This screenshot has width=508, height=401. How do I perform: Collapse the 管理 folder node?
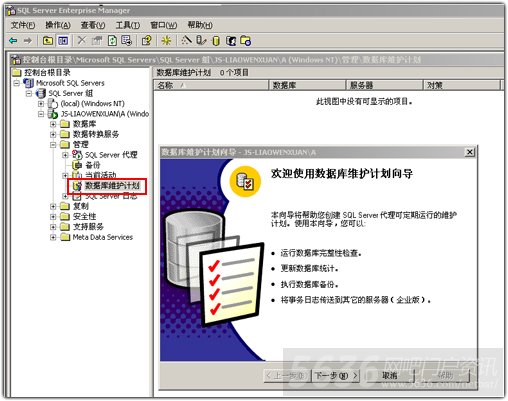[x=53, y=145]
